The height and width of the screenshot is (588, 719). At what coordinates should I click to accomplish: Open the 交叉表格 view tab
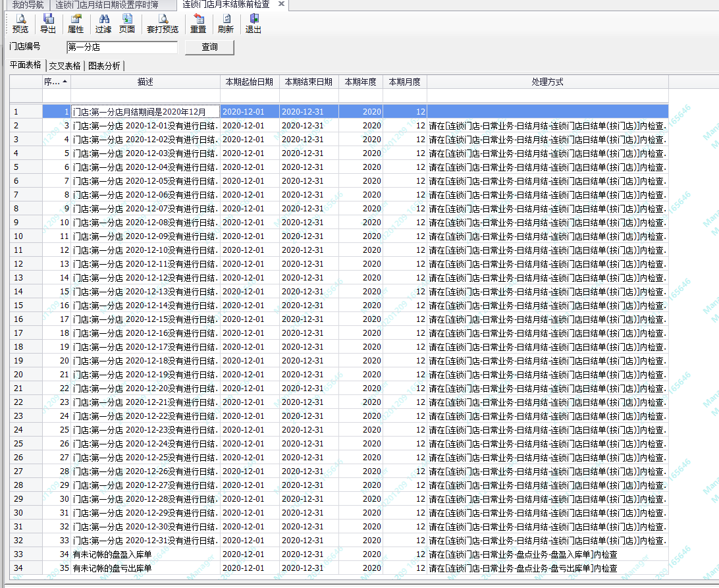click(65, 66)
